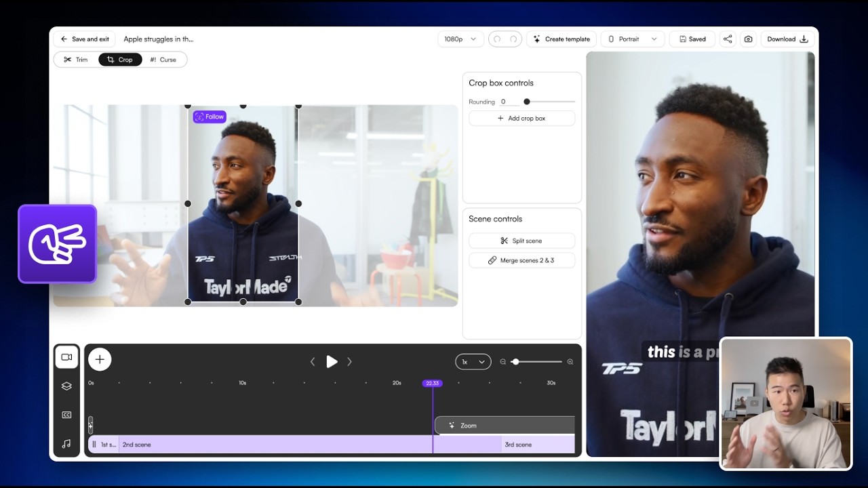Screen dimensions: 868x488
Task: Click the purple hand-pointing app logo
Action: click(x=58, y=244)
